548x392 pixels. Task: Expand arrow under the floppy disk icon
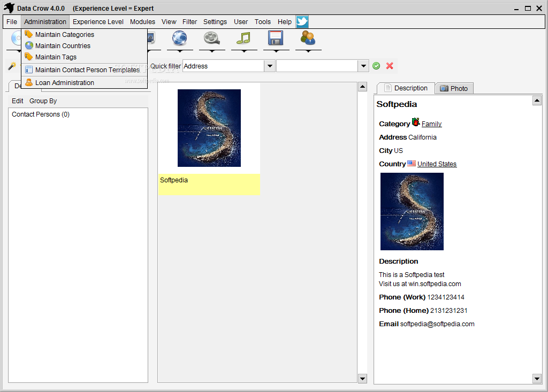[x=276, y=51]
